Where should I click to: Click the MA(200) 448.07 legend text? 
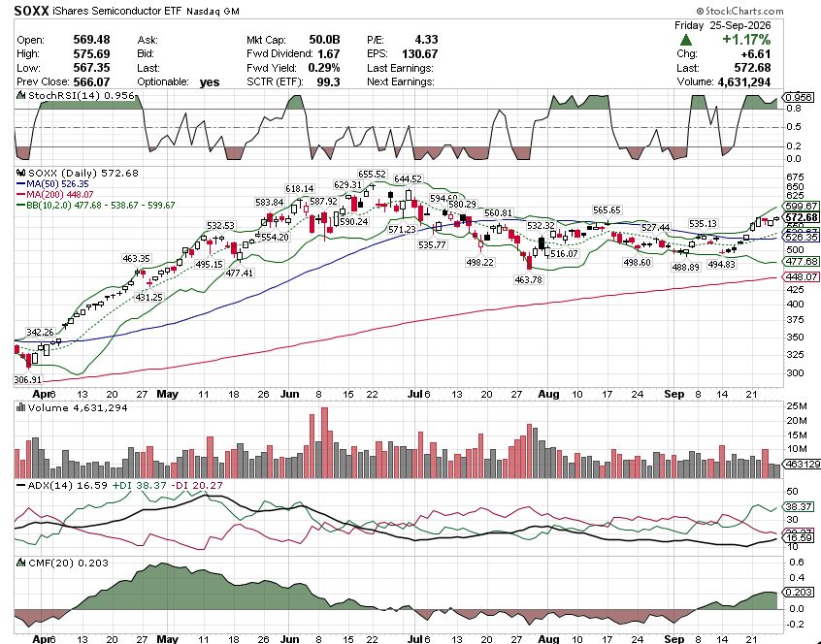pos(60,195)
